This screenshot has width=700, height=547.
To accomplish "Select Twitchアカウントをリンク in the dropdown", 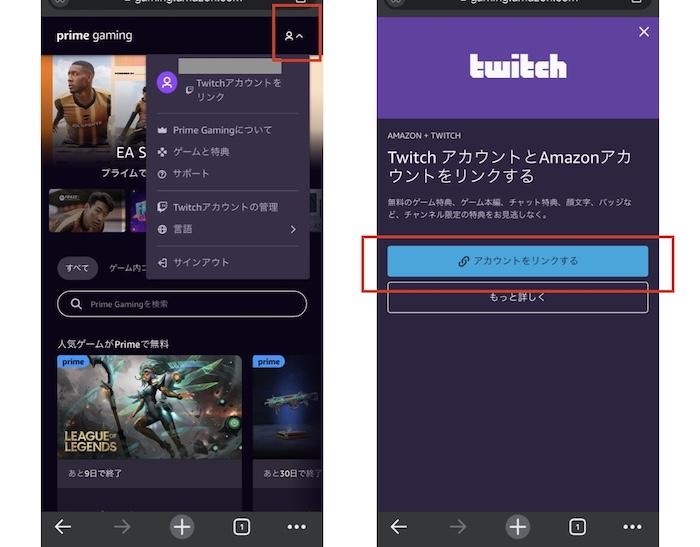I will [x=238, y=90].
